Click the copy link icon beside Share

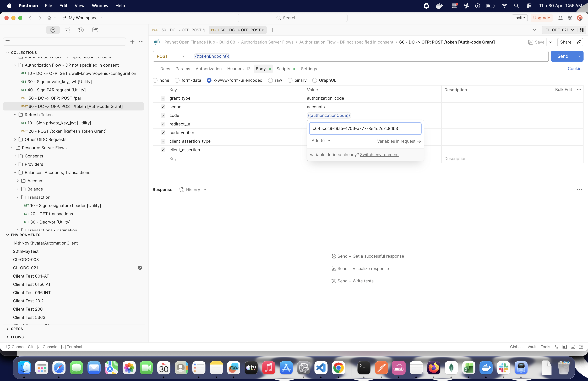click(x=579, y=42)
